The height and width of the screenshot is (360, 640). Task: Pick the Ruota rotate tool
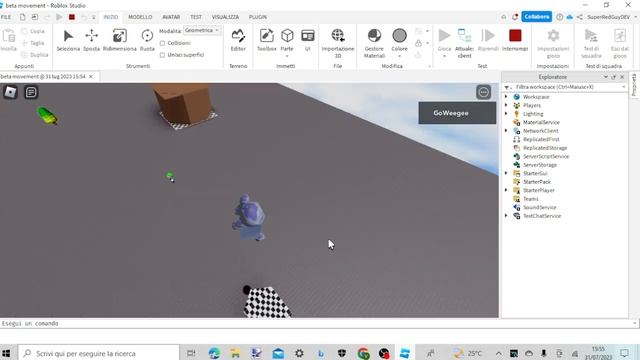coord(147,40)
